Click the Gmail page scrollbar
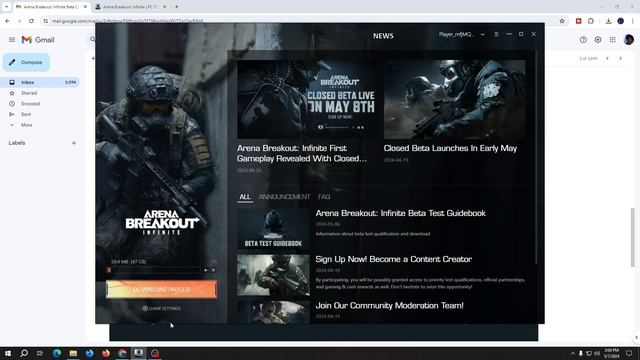 pyautogui.click(x=633, y=237)
